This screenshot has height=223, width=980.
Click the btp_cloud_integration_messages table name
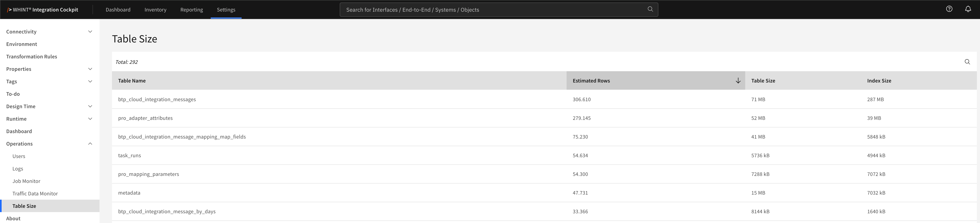(x=157, y=99)
